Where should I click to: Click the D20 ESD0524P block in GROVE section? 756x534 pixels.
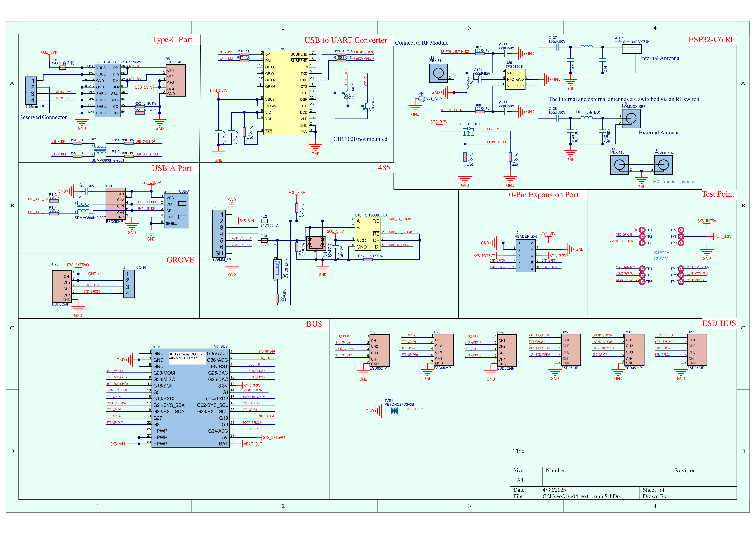tap(62, 286)
